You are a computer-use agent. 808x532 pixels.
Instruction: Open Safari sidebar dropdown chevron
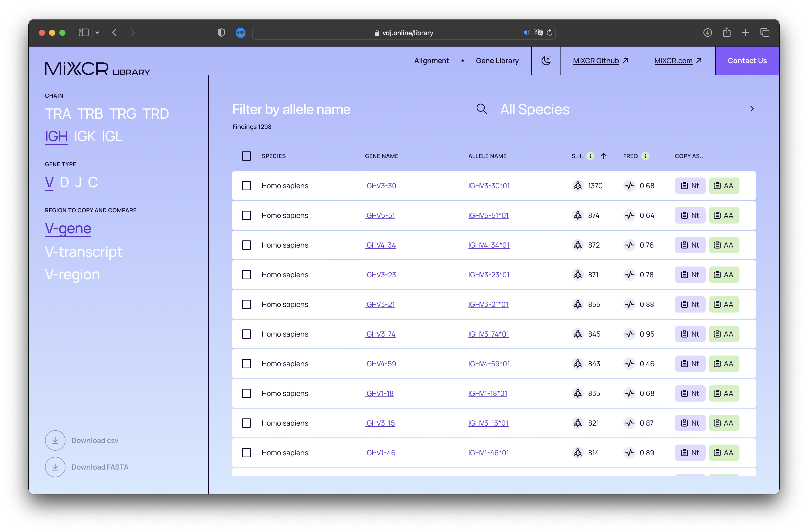(x=97, y=32)
